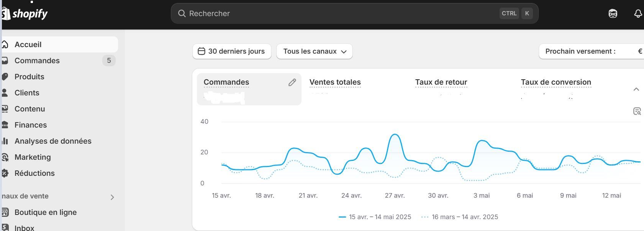644x231 pixels.
Task: Click the Réductions discount icon
Action: click(5, 173)
